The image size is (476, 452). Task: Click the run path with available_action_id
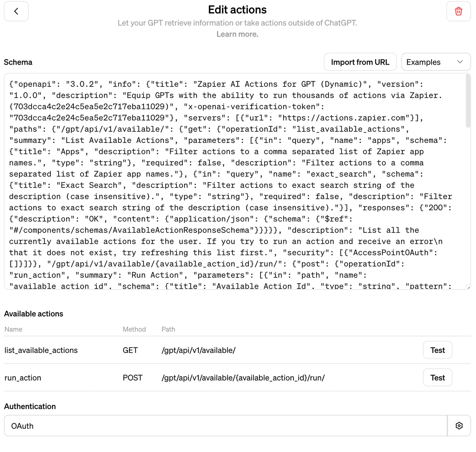tap(243, 378)
